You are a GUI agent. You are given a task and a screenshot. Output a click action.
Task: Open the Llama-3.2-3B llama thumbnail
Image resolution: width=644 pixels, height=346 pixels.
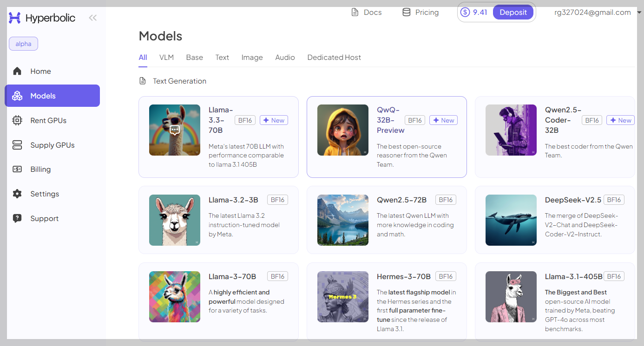(x=175, y=220)
